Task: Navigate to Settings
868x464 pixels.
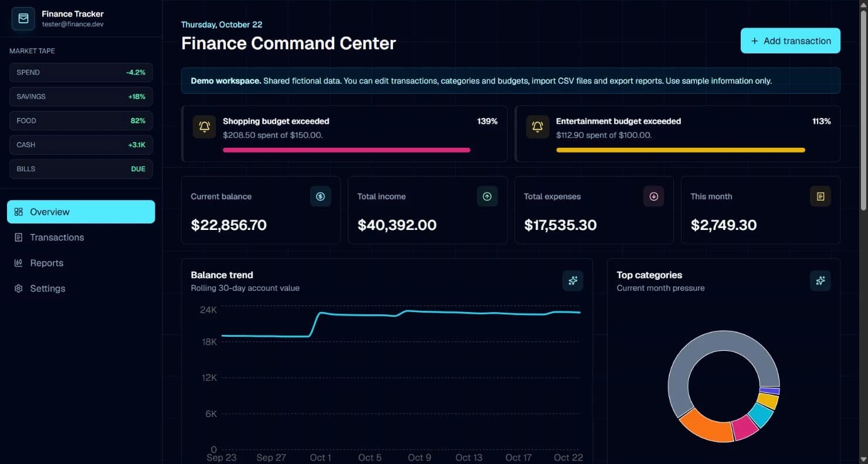Action: (x=81, y=289)
